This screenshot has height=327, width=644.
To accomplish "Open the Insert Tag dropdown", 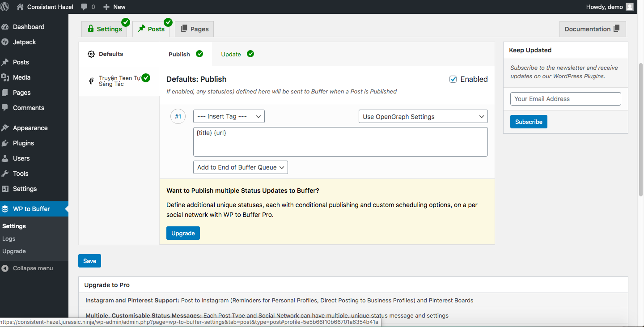I will [x=229, y=116].
